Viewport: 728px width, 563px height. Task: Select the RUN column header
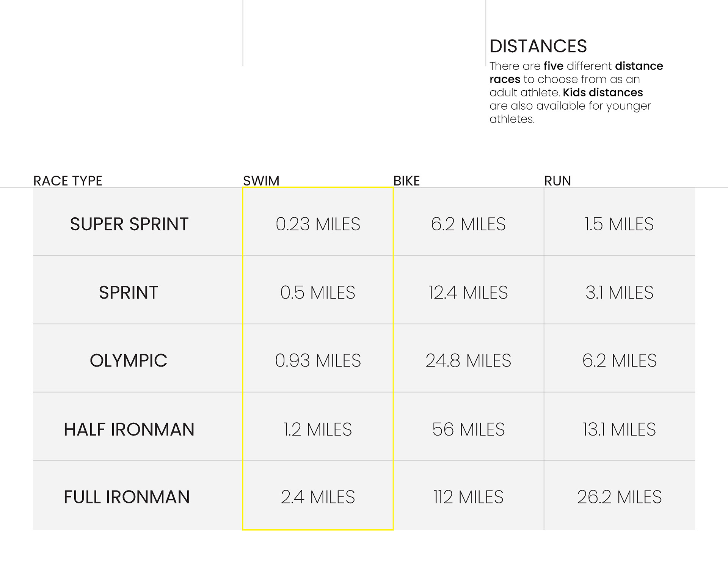coord(557,181)
